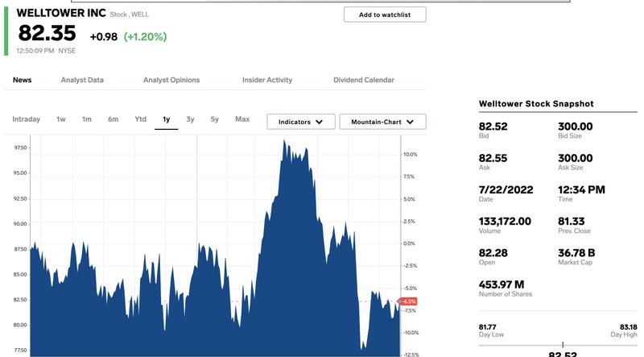Screen dimensions: 644x357
Task: Click the Bid Size value 300.00
Action: (x=576, y=127)
